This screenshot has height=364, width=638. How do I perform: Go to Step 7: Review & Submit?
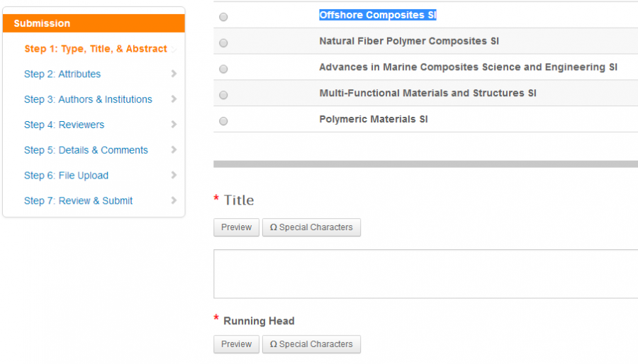click(78, 201)
